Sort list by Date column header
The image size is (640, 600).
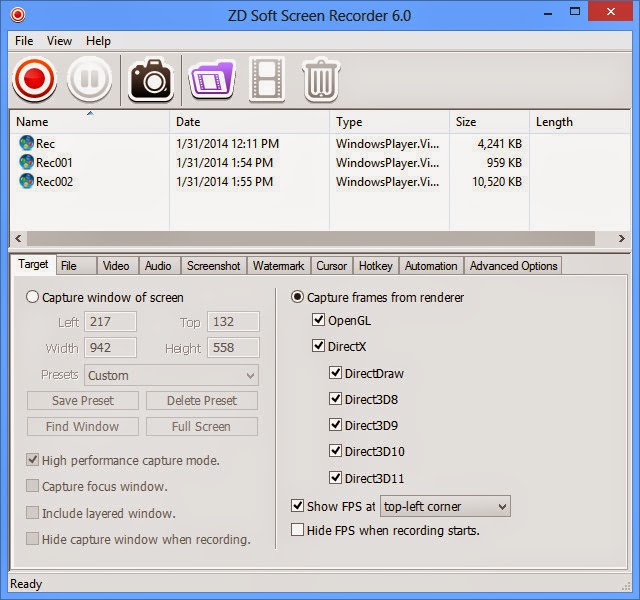pyautogui.click(x=249, y=122)
